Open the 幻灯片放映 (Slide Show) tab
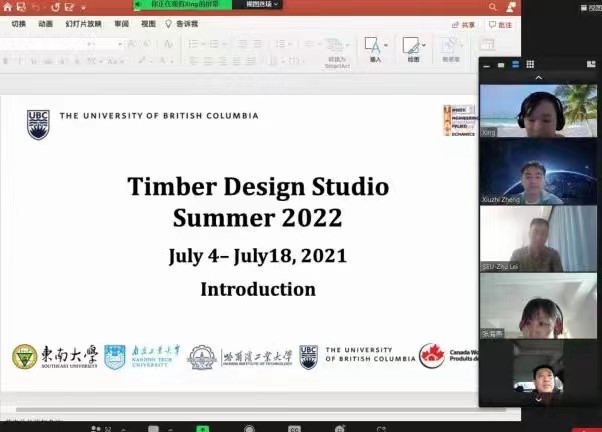Screen dimensions: 602x432 pos(83,23)
